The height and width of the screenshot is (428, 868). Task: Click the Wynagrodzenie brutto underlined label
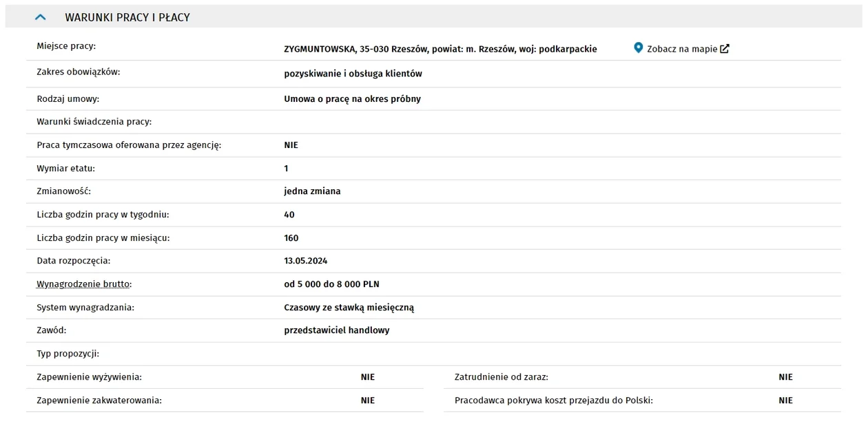pos(84,284)
